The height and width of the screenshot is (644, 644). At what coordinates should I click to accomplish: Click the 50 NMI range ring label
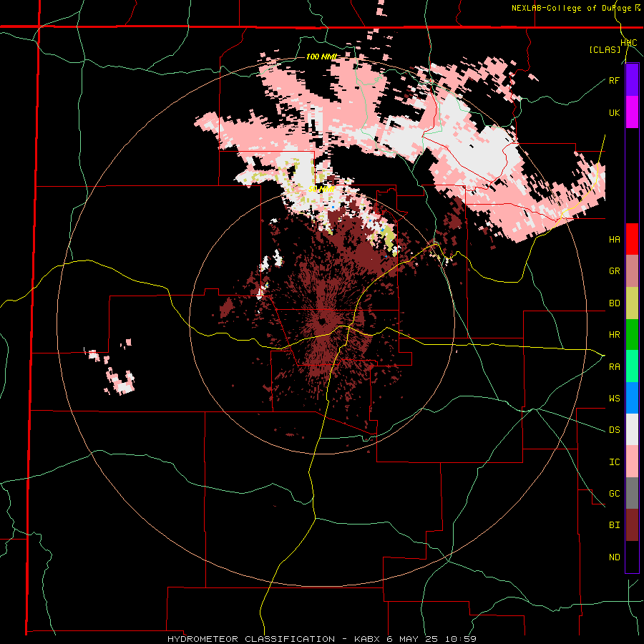pos(321,189)
